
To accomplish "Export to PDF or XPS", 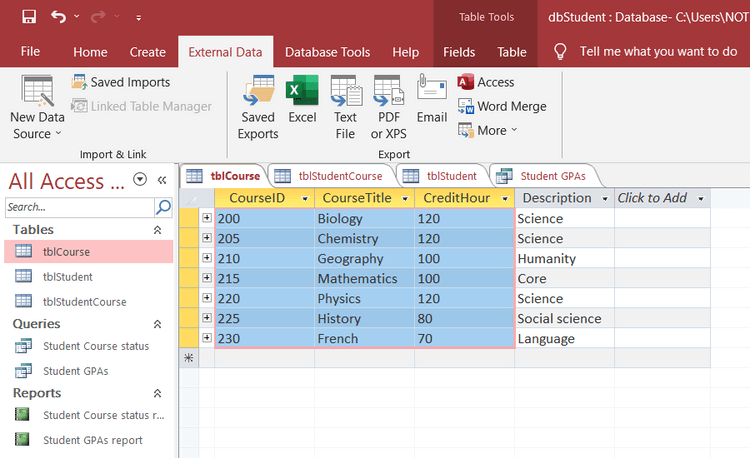I will pos(388,107).
